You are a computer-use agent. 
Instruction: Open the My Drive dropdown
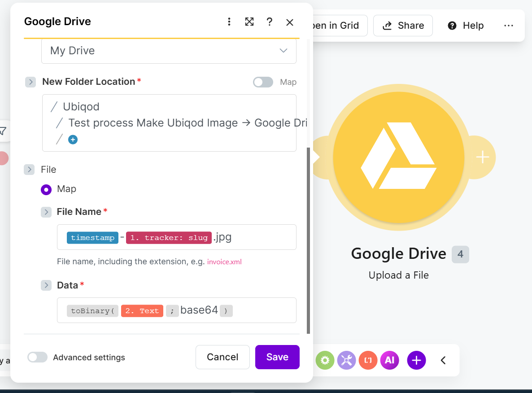[169, 51]
